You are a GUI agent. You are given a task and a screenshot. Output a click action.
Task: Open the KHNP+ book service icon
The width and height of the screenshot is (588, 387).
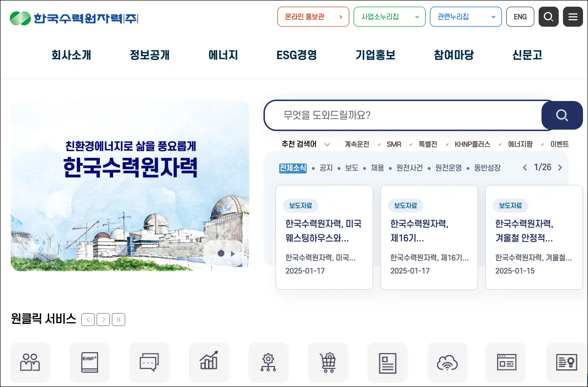(89, 362)
